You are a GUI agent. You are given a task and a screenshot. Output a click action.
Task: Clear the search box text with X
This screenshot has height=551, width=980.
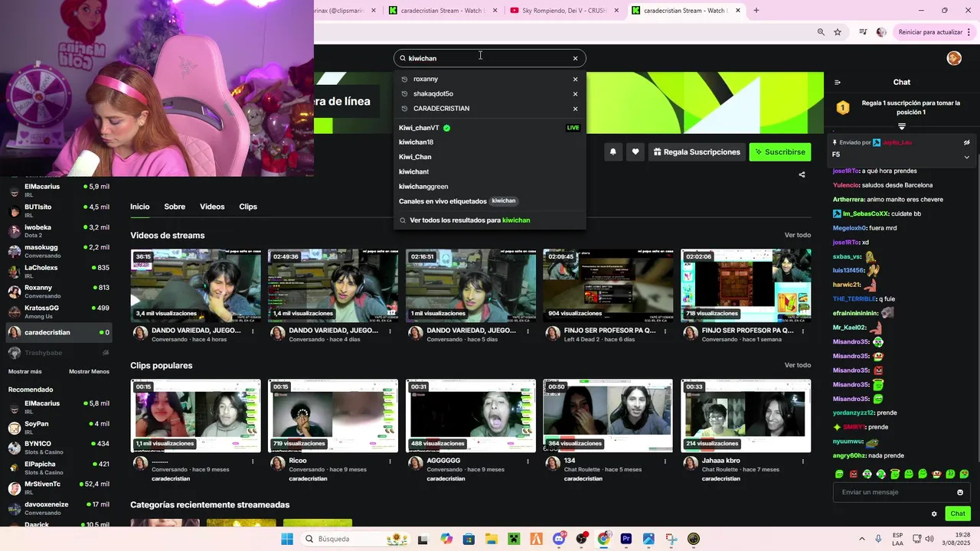[x=575, y=58]
